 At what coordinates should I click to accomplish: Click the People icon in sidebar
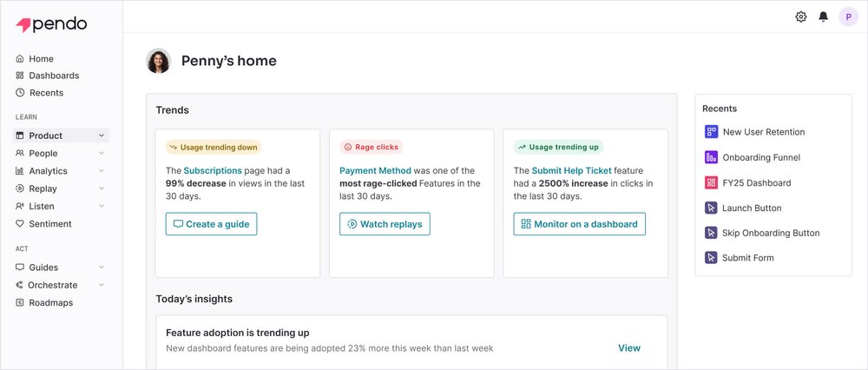(x=20, y=154)
